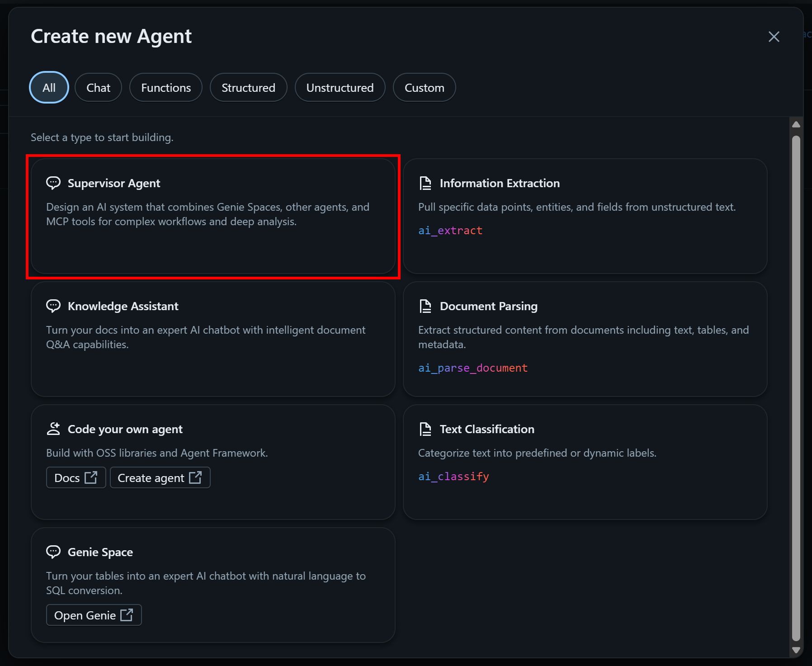Click the scrollbar down arrow

(797, 650)
